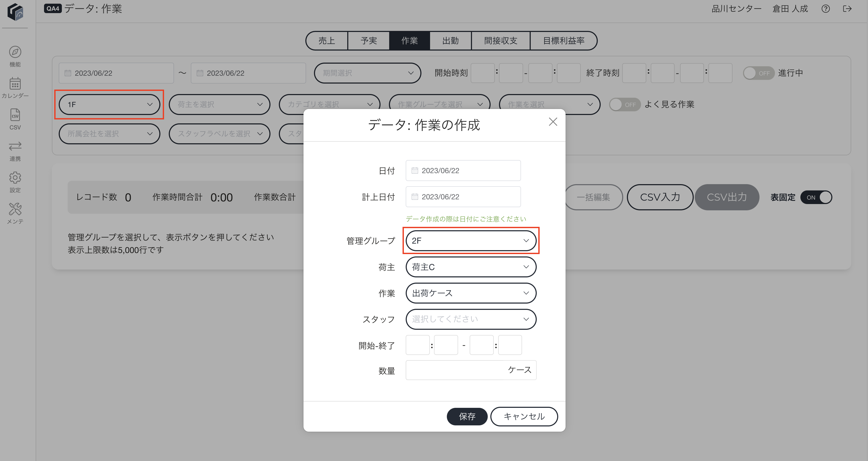Click calendar icon in dialog 計上日付 field

(415, 197)
